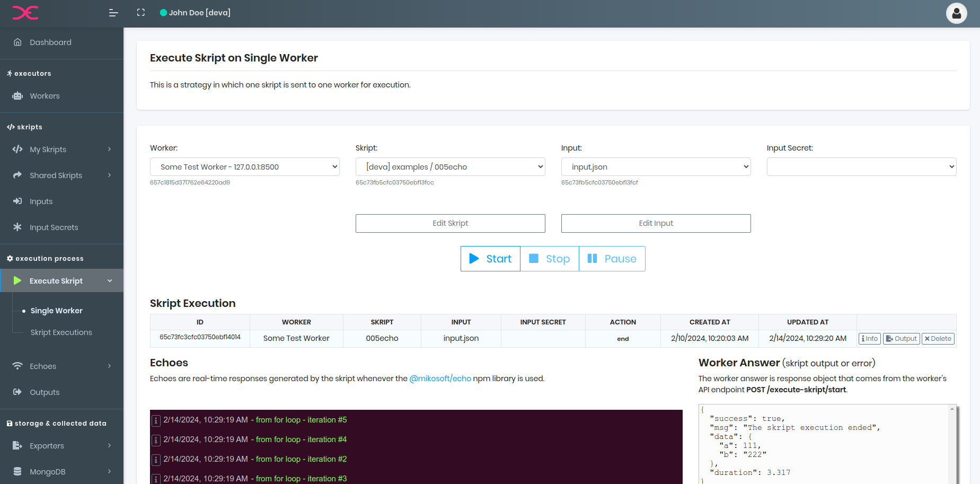Screen dimensions: 980x484
Task: Toggle the sidebar hamburger menu icon
Action: (x=113, y=13)
